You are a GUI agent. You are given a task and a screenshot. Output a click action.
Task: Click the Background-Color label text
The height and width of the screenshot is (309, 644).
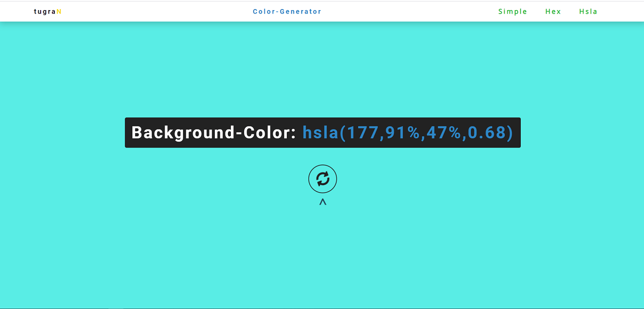click(x=213, y=133)
